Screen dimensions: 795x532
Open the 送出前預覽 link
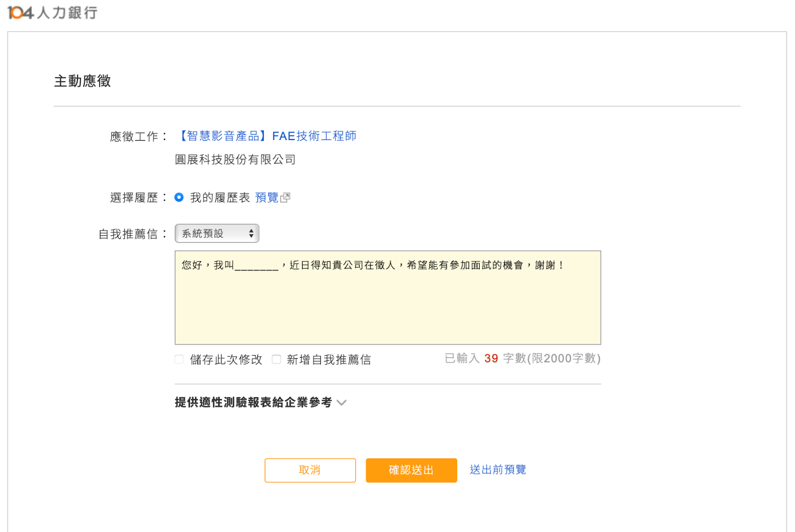coord(498,470)
